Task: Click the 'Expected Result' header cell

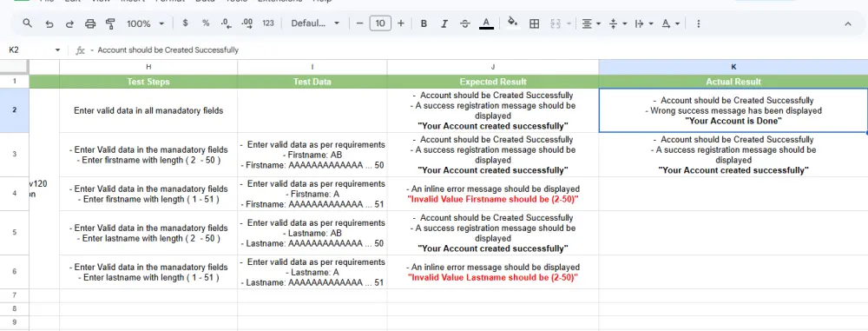Action: point(493,82)
